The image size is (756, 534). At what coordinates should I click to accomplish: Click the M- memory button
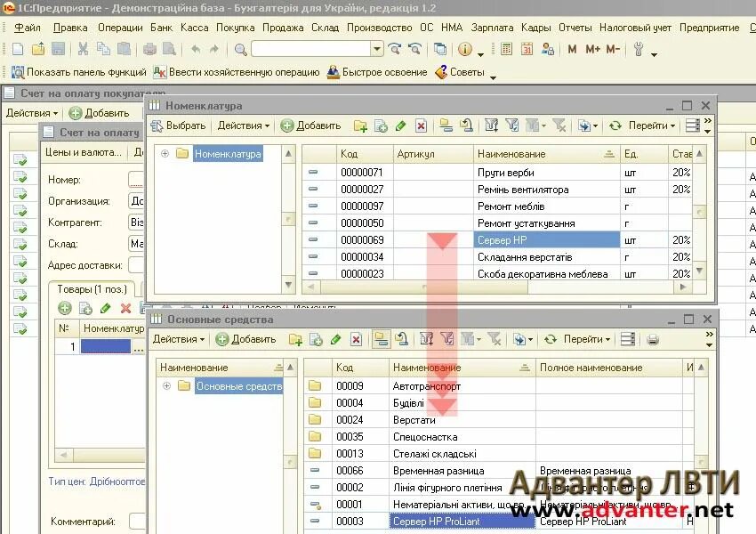[613, 49]
